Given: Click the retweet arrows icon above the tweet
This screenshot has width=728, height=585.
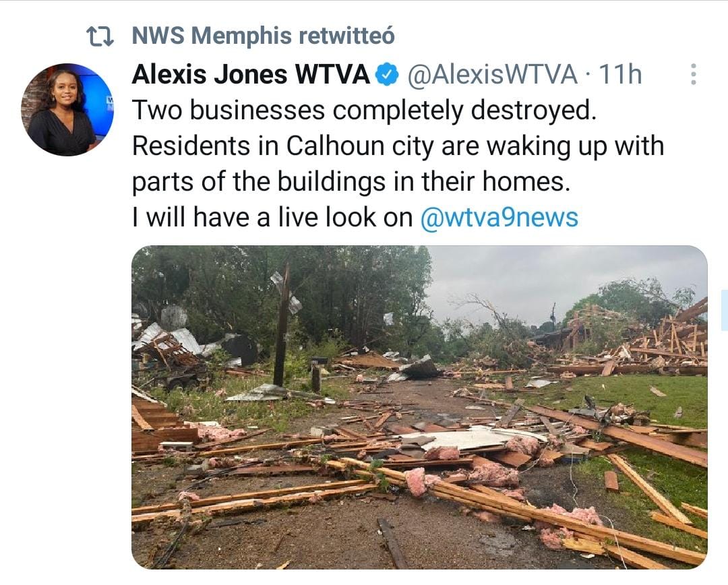Looking at the screenshot, I should tap(100, 36).
